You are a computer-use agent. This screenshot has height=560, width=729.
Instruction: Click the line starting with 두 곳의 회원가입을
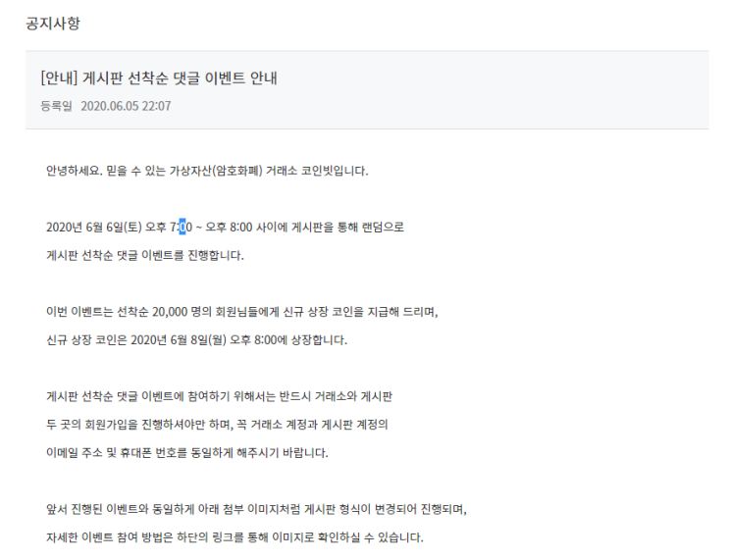point(217,425)
